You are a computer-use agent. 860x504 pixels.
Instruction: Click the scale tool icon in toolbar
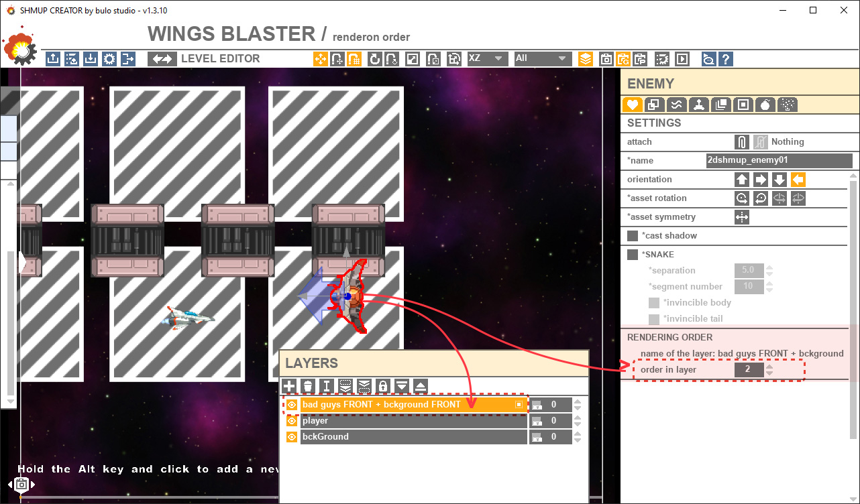[x=414, y=59]
